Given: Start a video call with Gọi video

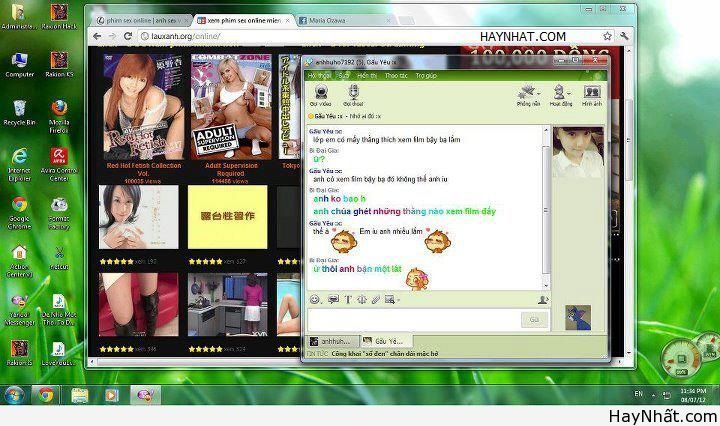Looking at the screenshot, I should click(x=321, y=95).
